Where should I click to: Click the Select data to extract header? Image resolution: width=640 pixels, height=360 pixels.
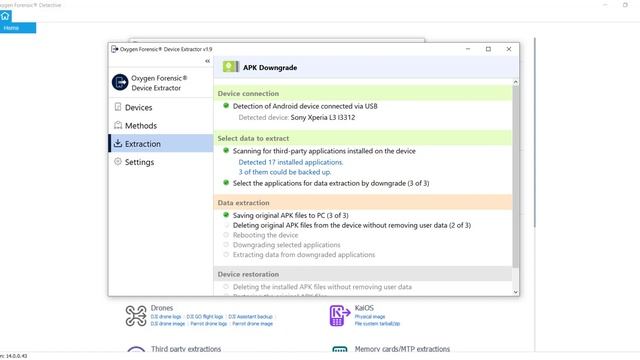coord(362,138)
